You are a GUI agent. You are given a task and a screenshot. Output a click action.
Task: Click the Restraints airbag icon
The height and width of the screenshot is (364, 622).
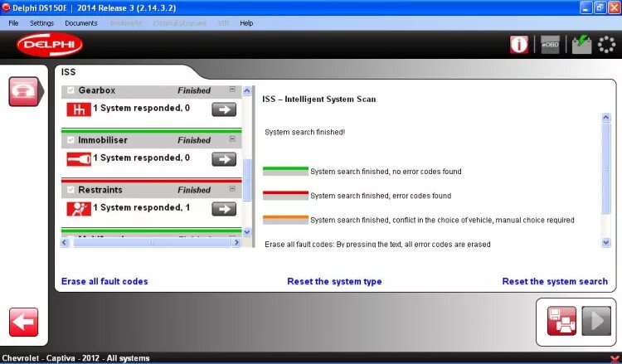click(x=79, y=209)
